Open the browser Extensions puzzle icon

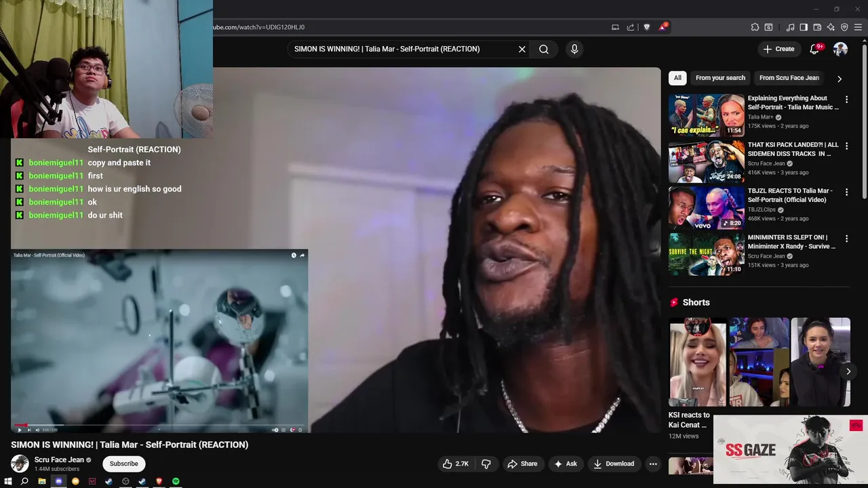tap(755, 27)
